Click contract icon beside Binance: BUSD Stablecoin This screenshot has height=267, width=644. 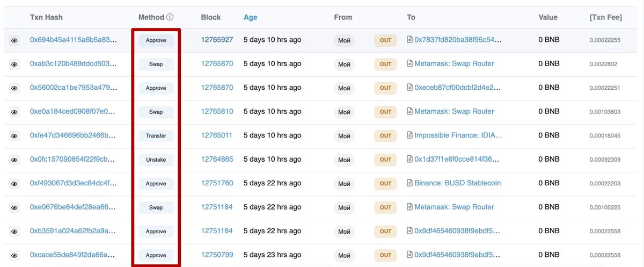(x=410, y=183)
